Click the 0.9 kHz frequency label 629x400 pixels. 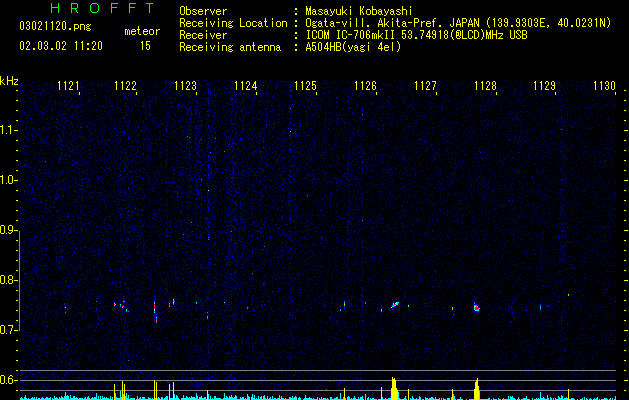[9, 230]
